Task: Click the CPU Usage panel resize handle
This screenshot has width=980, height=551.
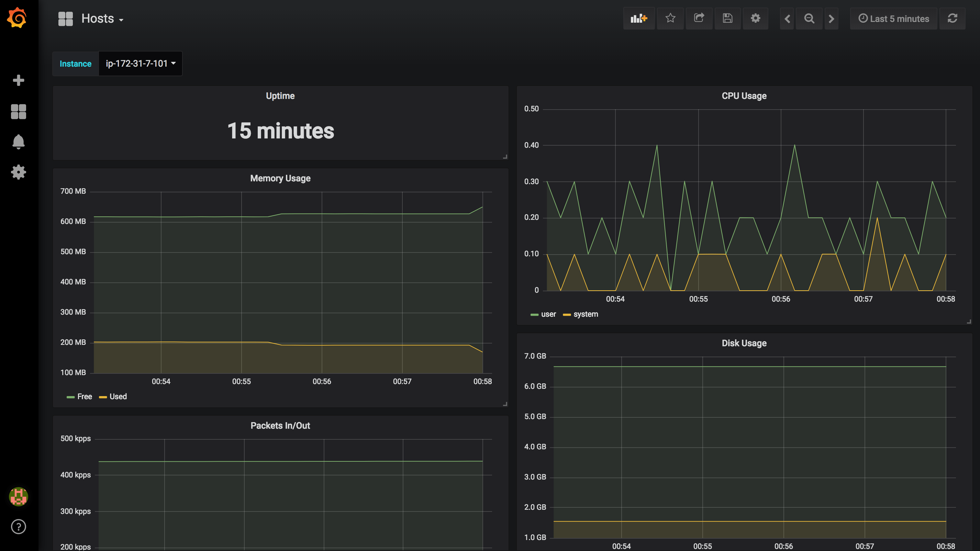Action: 969,321
